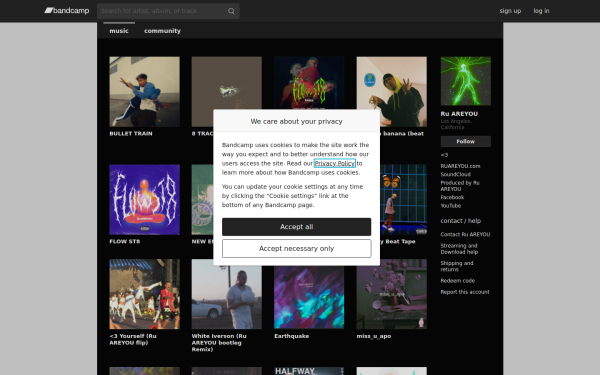Switch to the community tab

coord(162,31)
